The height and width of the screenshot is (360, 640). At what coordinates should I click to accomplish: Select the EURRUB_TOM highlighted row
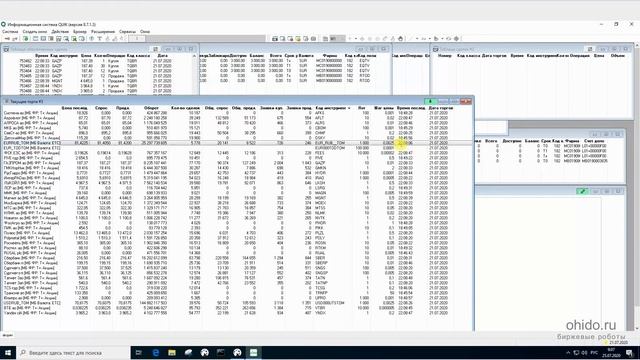point(237,143)
